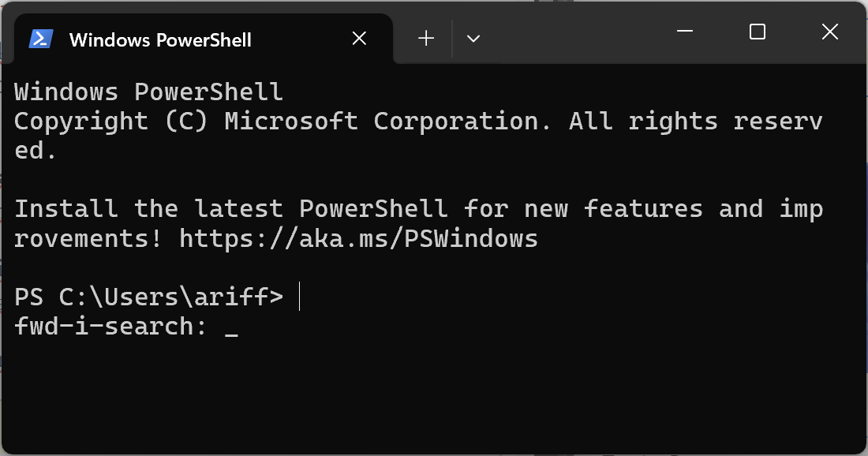Image resolution: width=868 pixels, height=456 pixels.
Task: Click the word 'rovements!' before the URL
Action: [x=88, y=239]
